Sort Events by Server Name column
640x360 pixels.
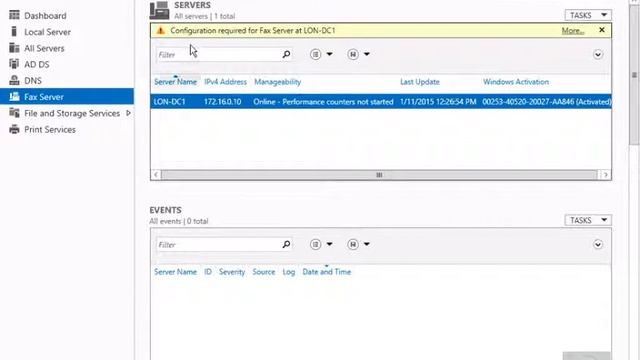pos(176,272)
